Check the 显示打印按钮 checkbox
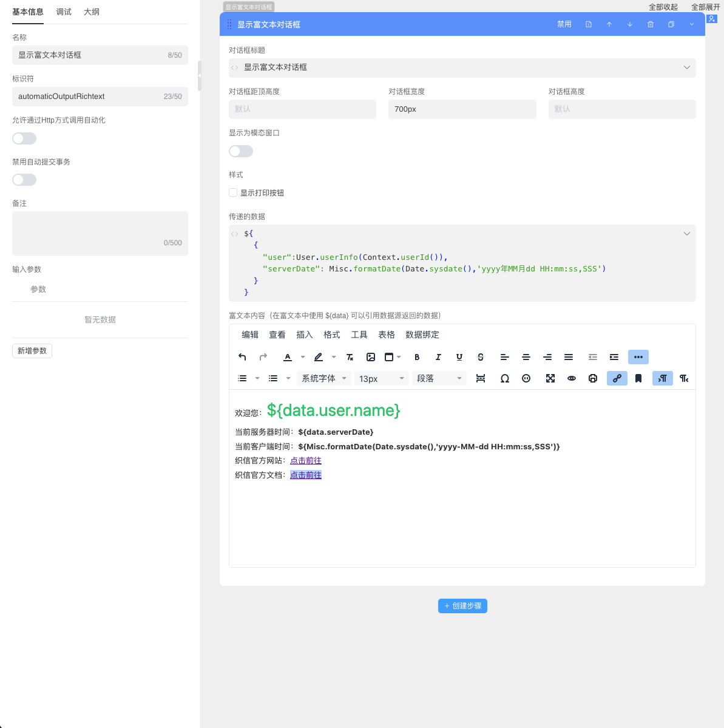 233,192
